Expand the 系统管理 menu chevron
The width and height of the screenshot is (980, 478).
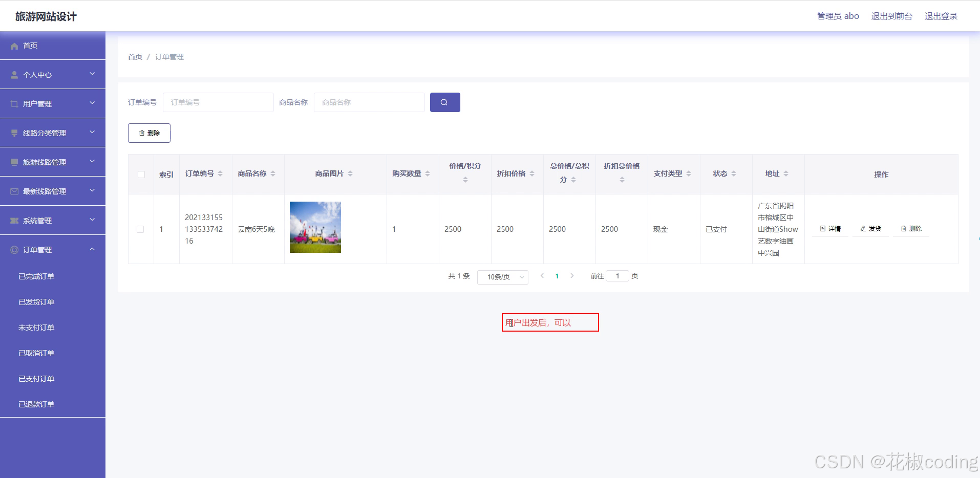point(92,220)
